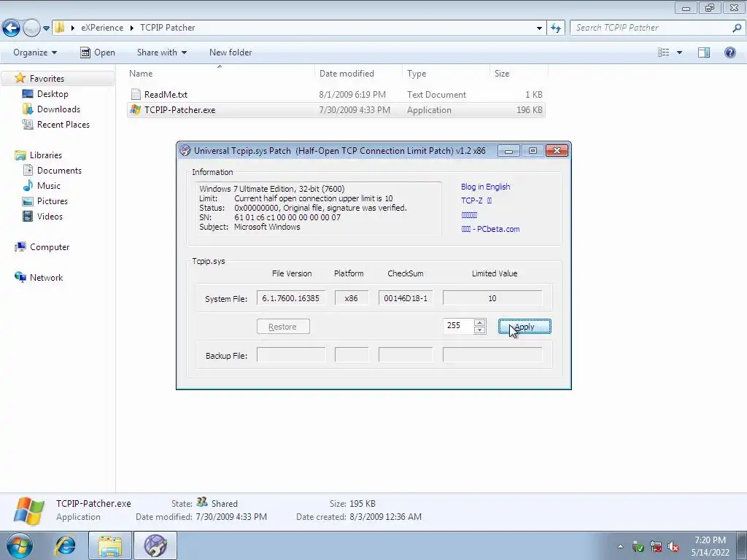
Task: Show hidden tray icons arrow
Action: point(620,546)
